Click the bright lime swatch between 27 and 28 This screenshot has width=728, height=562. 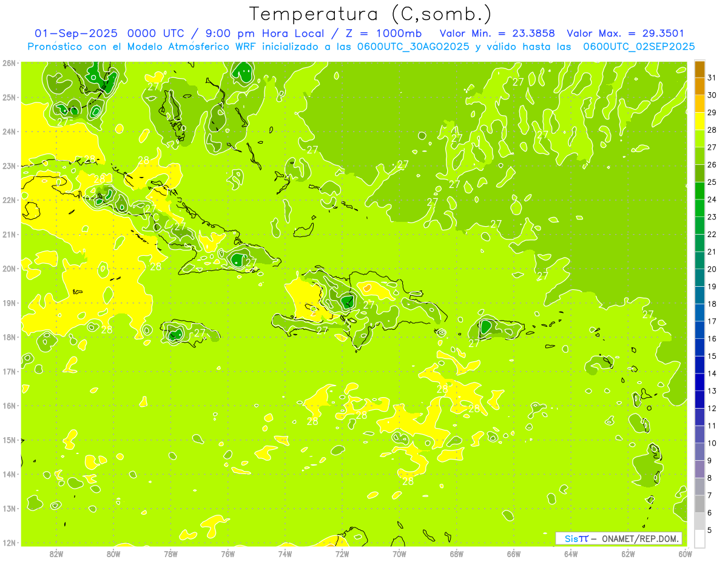click(700, 139)
